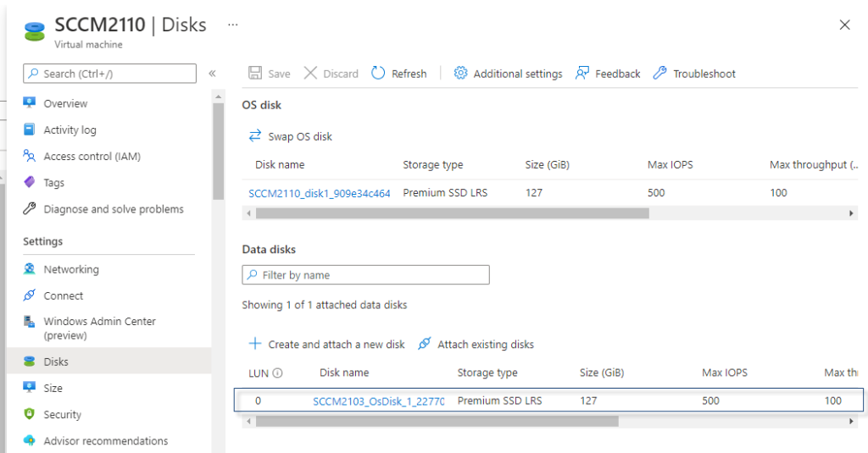Click in the sidebar Search field

[x=109, y=74]
